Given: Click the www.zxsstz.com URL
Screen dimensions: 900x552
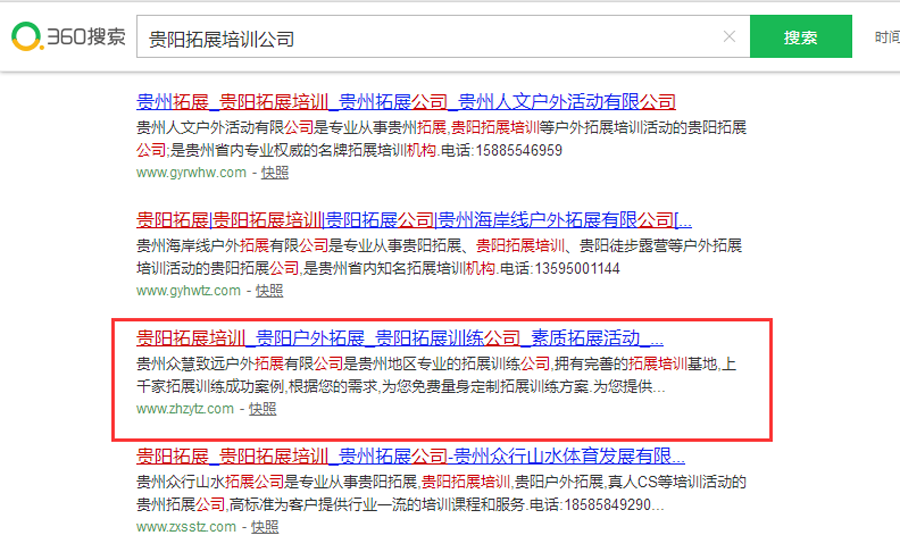Looking at the screenshot, I should [x=186, y=527].
